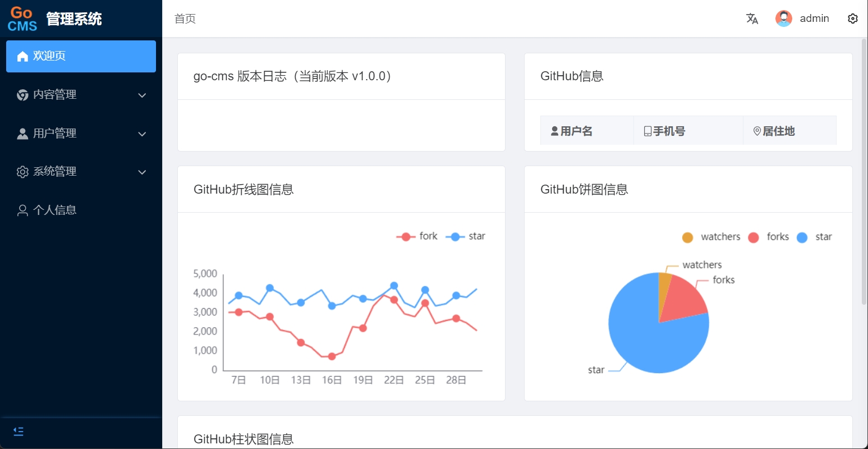The height and width of the screenshot is (449, 868).
Task: Click the 用户管理 person icon
Action: point(22,134)
